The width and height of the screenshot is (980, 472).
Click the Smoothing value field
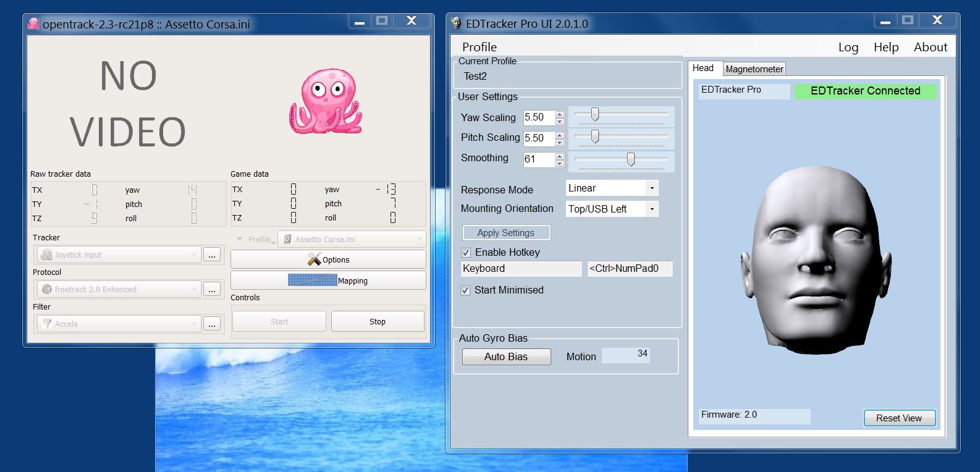[539, 159]
